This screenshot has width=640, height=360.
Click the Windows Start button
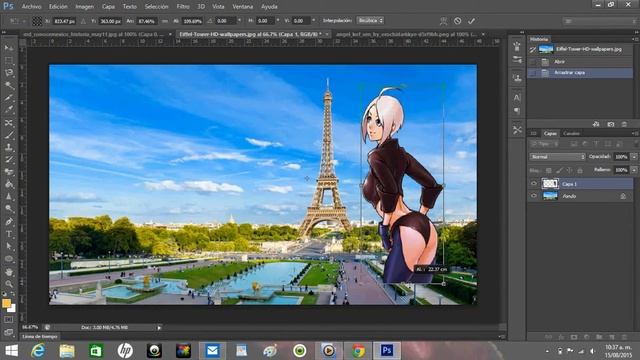tap(11, 350)
